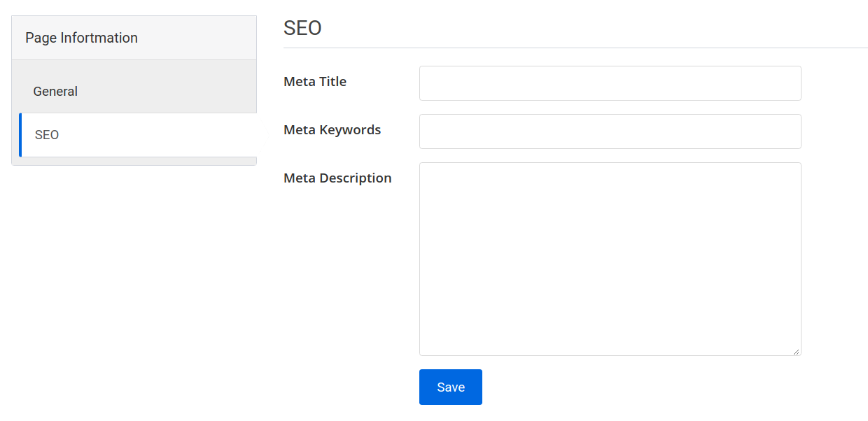This screenshot has height=421, width=868.
Task: Click inside the Meta Title input field
Action: (609, 83)
